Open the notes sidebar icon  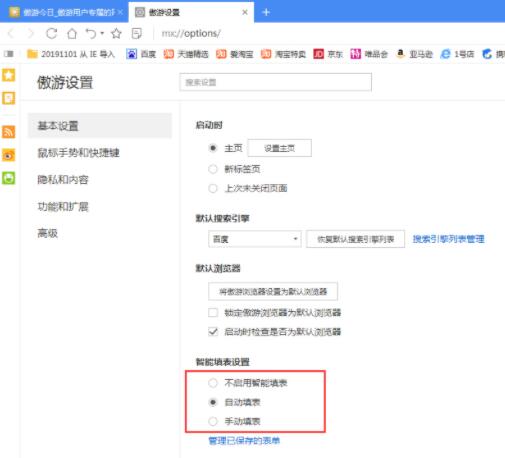[9, 98]
